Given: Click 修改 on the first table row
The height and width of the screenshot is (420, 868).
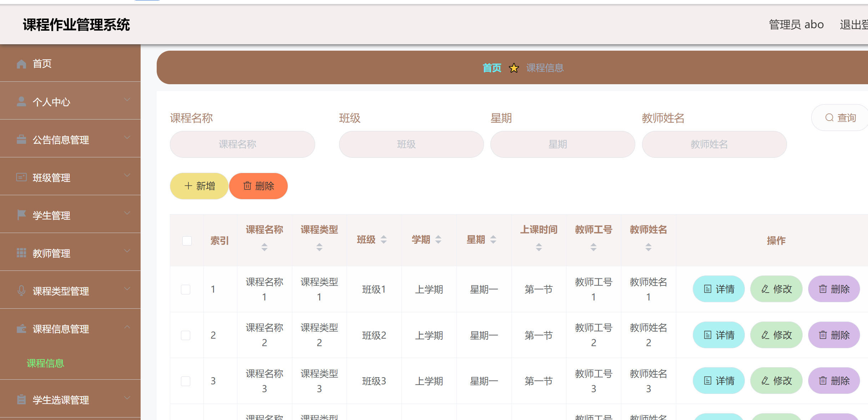Looking at the screenshot, I should pyautogui.click(x=776, y=289).
